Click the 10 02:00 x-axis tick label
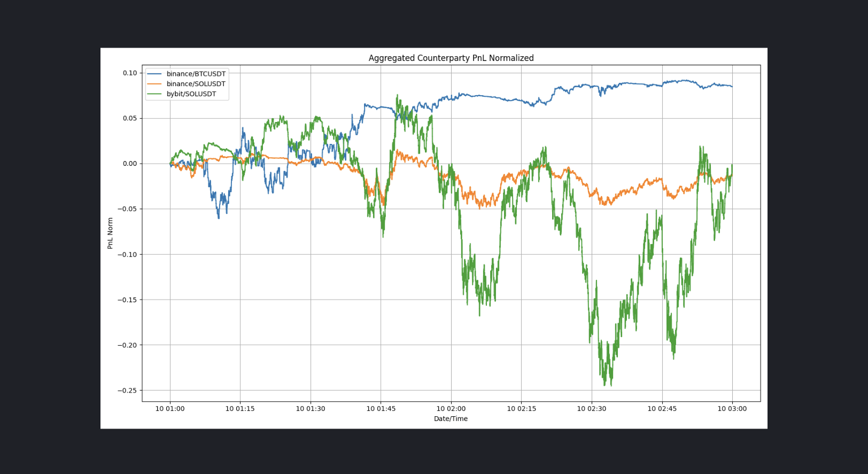 pyautogui.click(x=451, y=409)
